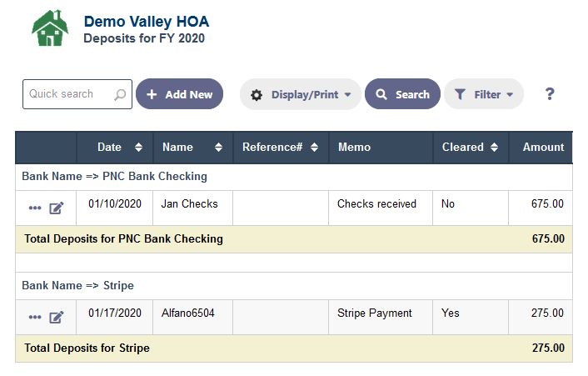
Task: Click the funnel icon on Filter
Action: [460, 94]
